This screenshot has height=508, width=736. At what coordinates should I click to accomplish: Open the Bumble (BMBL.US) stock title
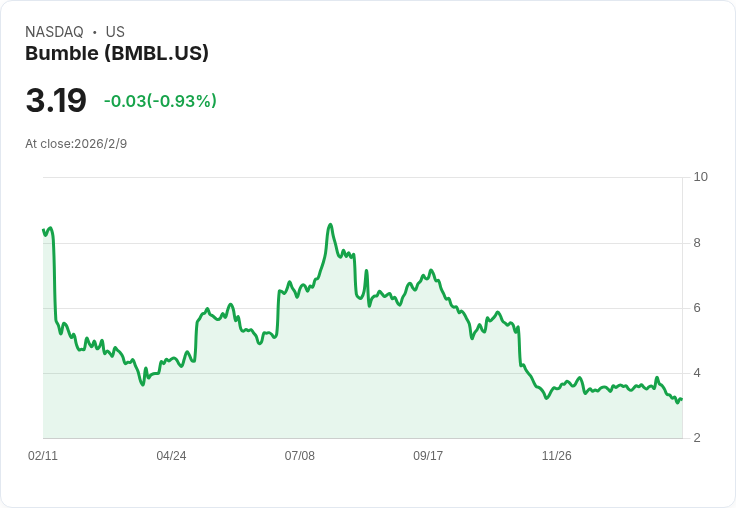tap(117, 54)
